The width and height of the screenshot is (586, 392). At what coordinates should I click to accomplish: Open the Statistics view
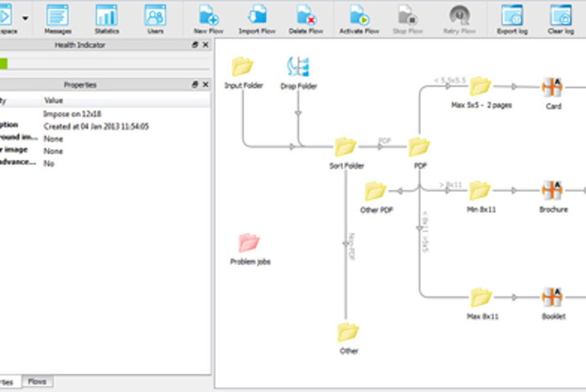(x=106, y=19)
